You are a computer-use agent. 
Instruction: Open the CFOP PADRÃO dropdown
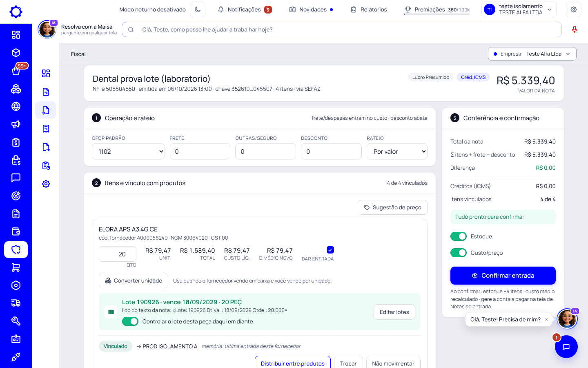pyautogui.click(x=128, y=151)
